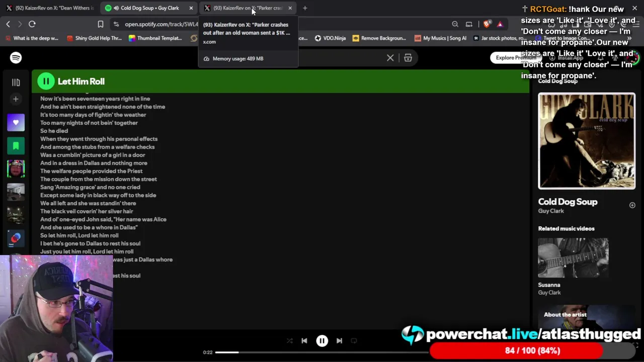
Task: Toggle shuffle in the player controls
Action: (x=289, y=341)
